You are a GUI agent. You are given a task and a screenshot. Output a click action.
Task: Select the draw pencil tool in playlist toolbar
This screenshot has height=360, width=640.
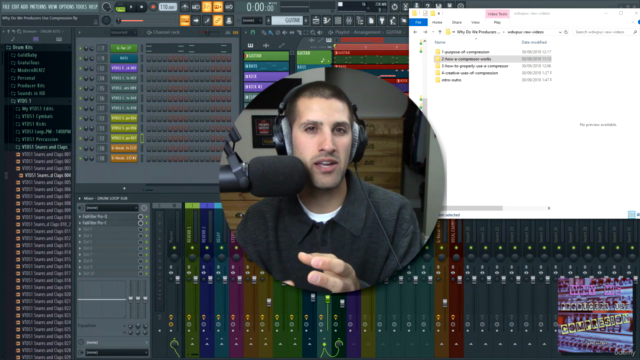[264, 32]
